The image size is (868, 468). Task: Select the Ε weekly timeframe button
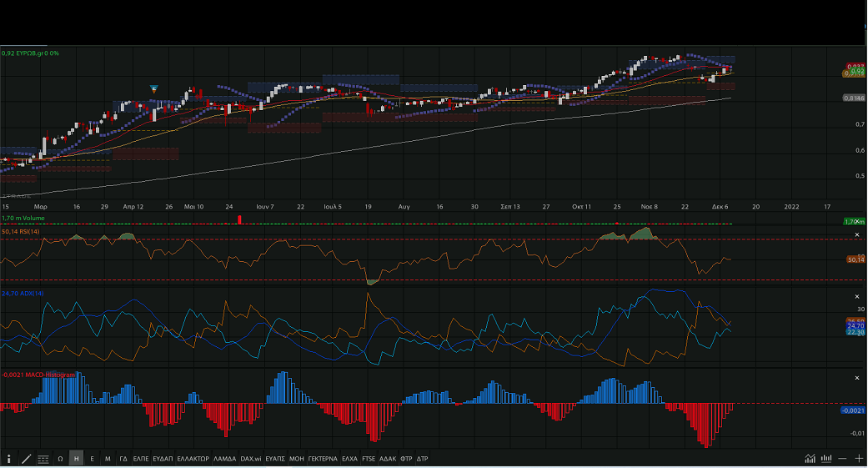92,459
